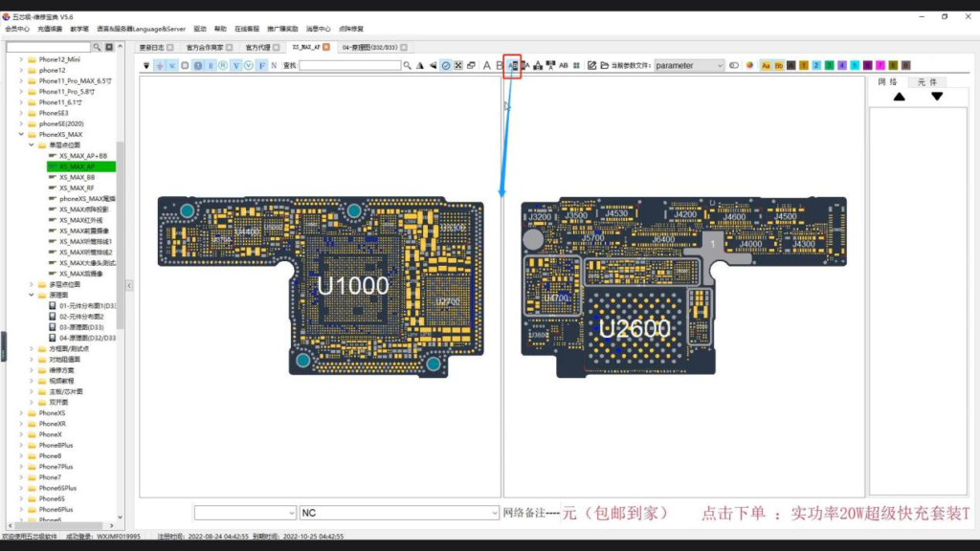Open the 会员中心 menu
980x551 pixels.
[x=17, y=29]
